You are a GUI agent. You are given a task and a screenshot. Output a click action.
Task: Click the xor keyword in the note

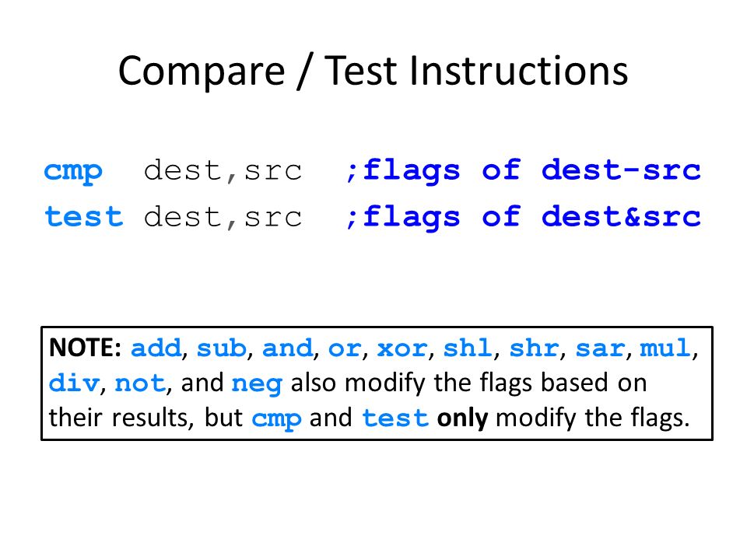pyautogui.click(x=402, y=348)
